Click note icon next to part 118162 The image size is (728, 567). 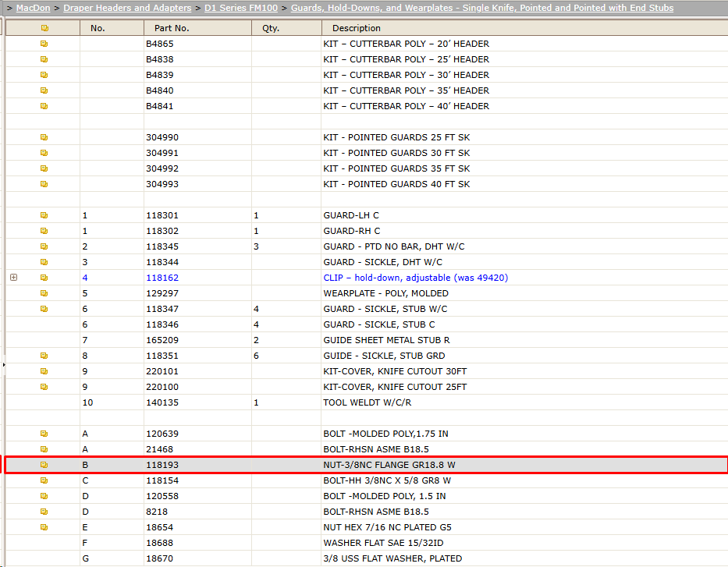click(x=44, y=278)
